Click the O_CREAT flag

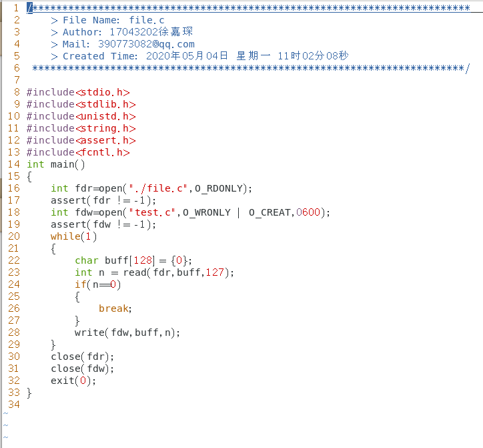click(x=270, y=212)
